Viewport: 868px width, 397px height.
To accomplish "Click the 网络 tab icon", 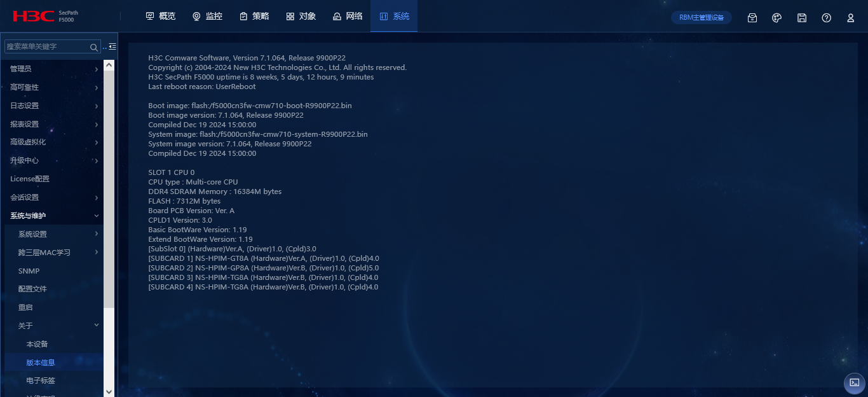I will 337,17.
